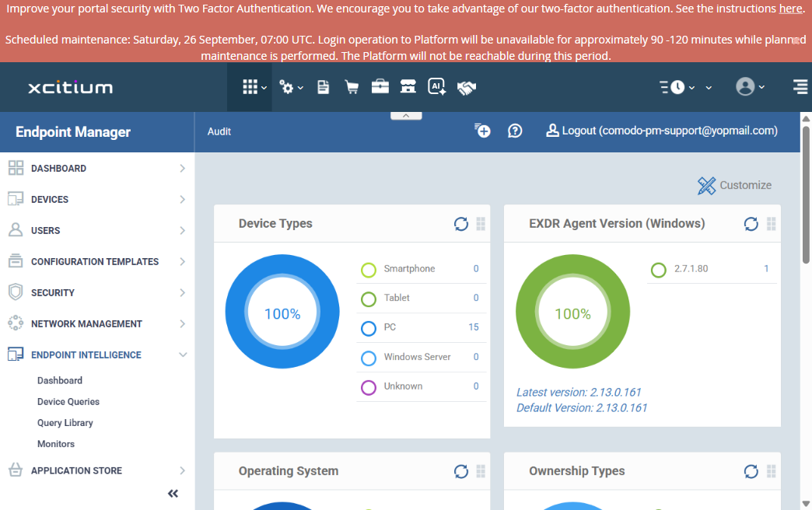Open the AI assistant icon
The height and width of the screenshot is (510, 812).
pyautogui.click(x=436, y=87)
